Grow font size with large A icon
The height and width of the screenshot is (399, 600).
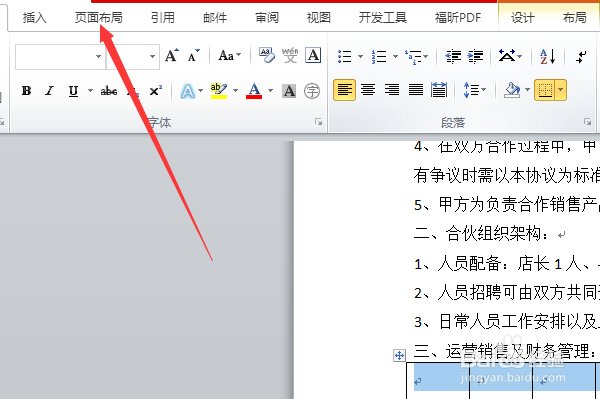pyautogui.click(x=172, y=55)
